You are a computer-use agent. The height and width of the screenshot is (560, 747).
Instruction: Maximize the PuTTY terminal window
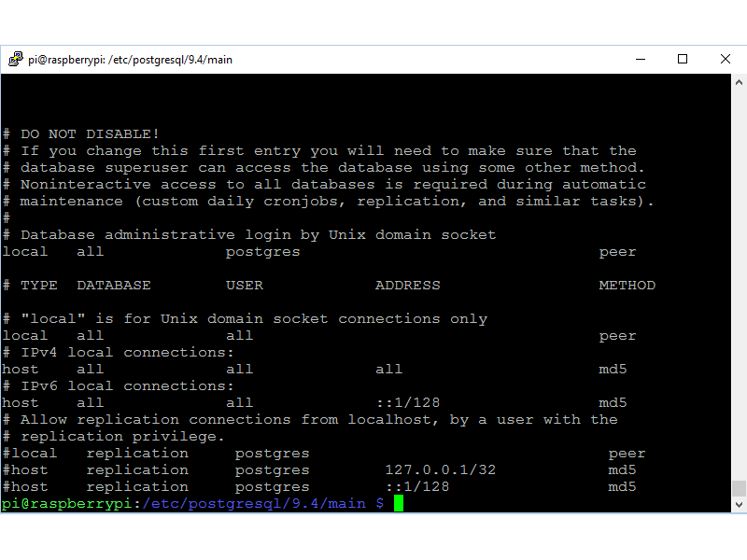(683, 59)
